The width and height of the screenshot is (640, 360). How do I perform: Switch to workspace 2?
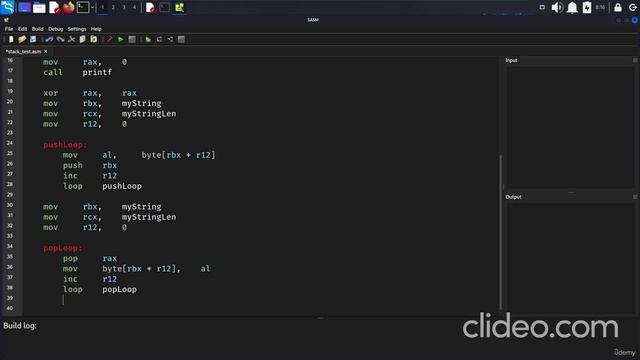point(113,7)
